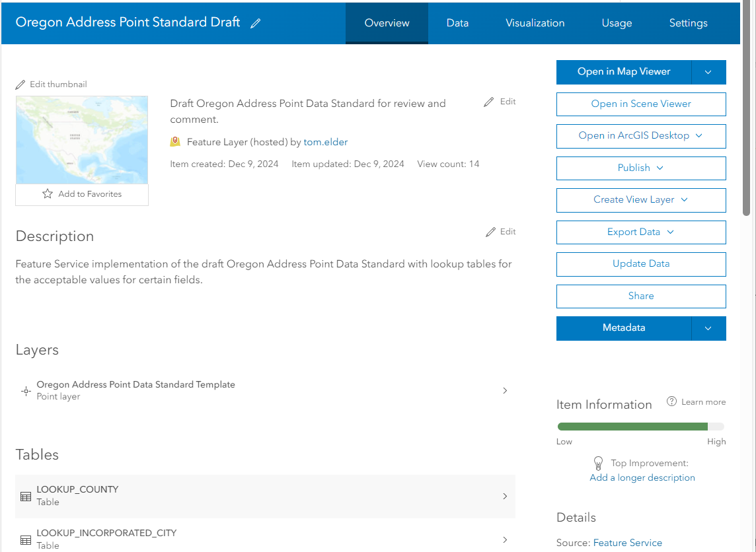Expand the Metadata dropdown arrow
Screen dimensions: 756x552
708,328
